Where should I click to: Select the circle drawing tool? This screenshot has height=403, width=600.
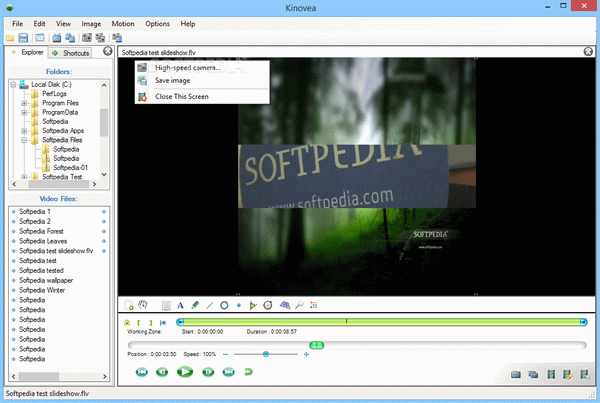(224, 305)
